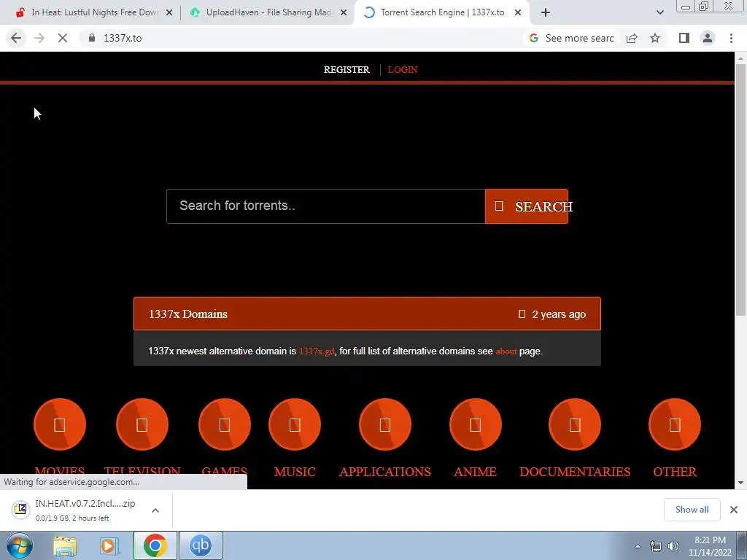Switch to UploadHaven File Sharing tab
Screen dimensions: 747x560
(x=269, y=12)
